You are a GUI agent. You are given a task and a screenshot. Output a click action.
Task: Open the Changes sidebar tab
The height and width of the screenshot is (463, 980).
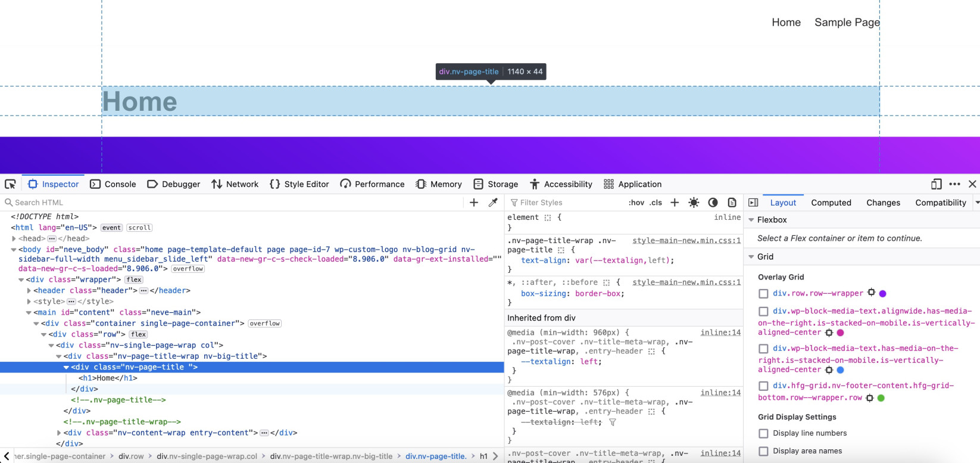pyautogui.click(x=883, y=203)
